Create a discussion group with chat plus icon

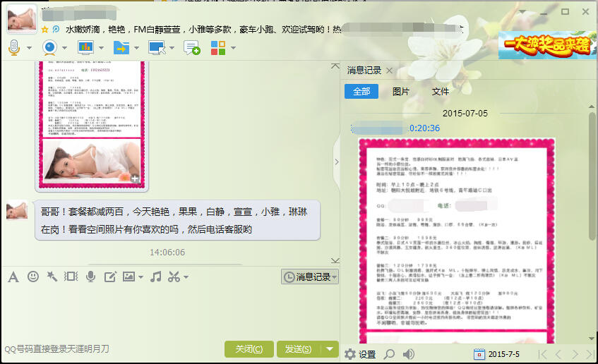(191, 48)
